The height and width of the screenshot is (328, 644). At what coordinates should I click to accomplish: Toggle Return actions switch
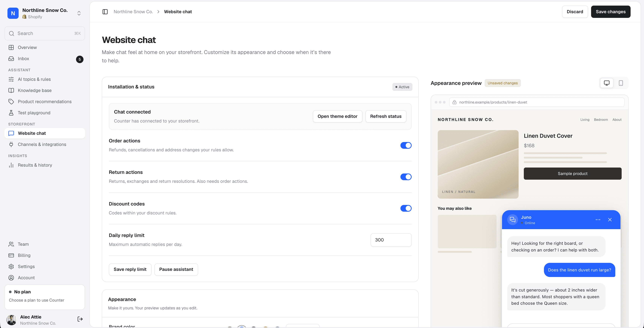[x=406, y=177]
